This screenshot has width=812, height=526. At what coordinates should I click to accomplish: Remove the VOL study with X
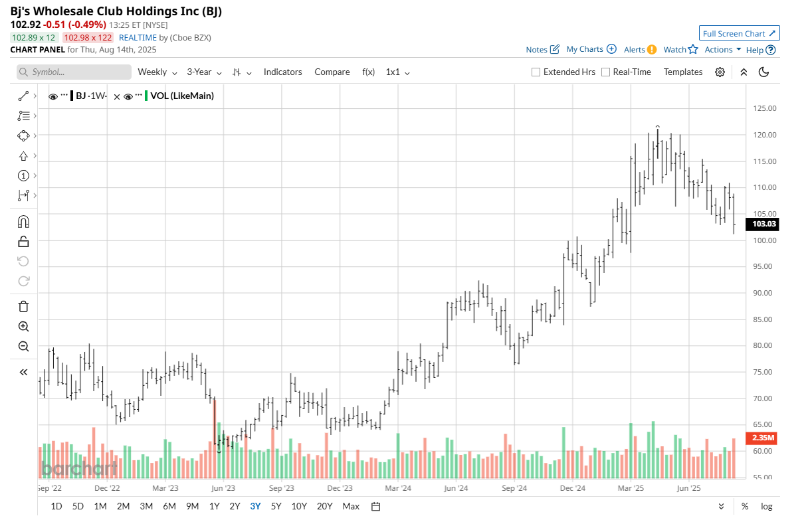(117, 96)
